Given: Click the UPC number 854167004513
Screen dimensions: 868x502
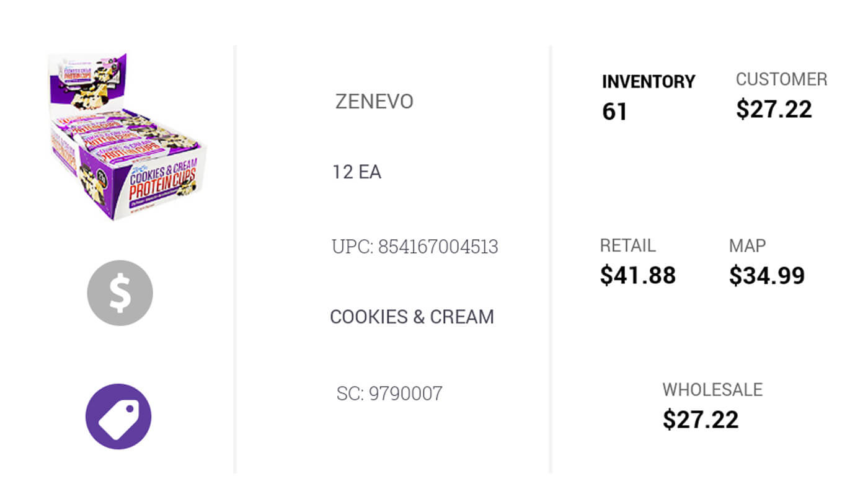Looking at the screenshot, I should pos(415,247).
